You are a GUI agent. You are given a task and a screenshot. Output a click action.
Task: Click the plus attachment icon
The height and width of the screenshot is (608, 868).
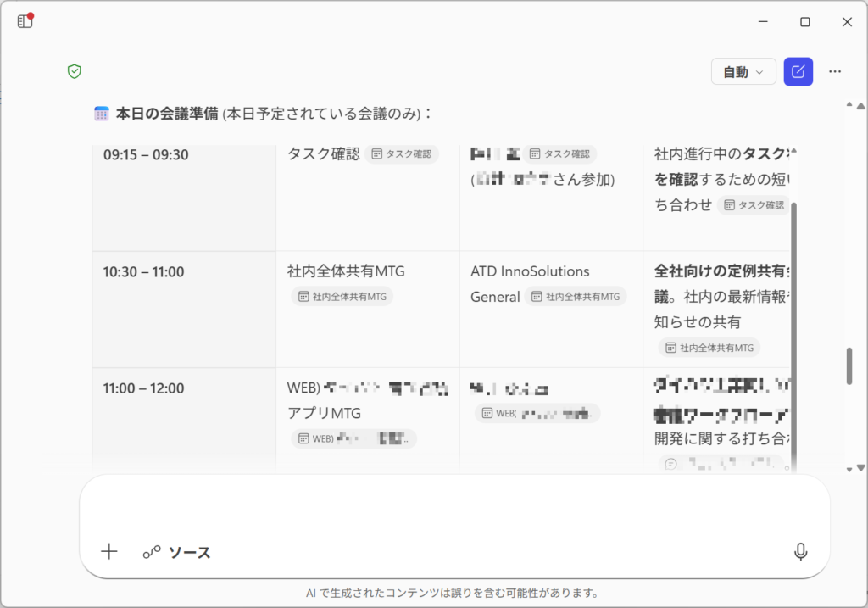coord(109,552)
